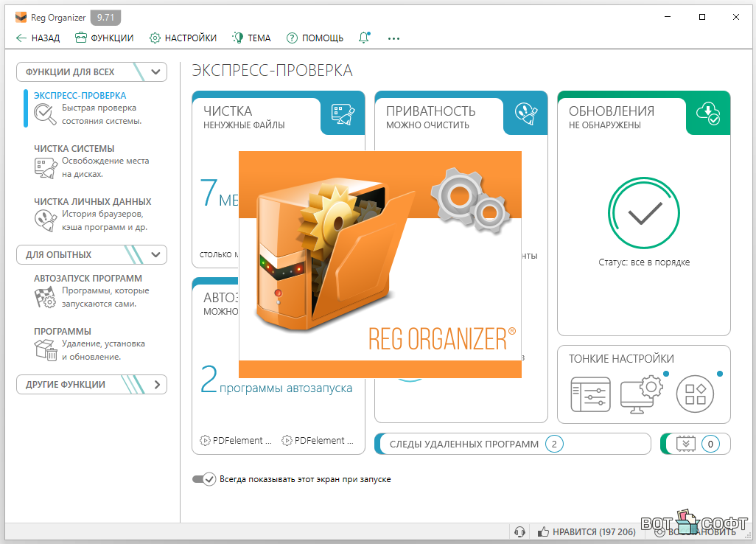Open АВТОЗАПУСК ПРОГРАММ via its flag icon

pyautogui.click(x=46, y=298)
